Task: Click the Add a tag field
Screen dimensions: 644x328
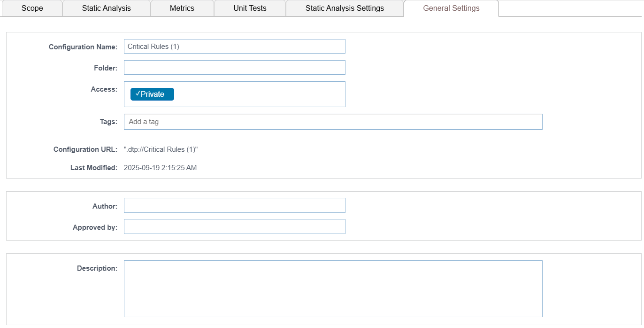Action: pos(333,122)
